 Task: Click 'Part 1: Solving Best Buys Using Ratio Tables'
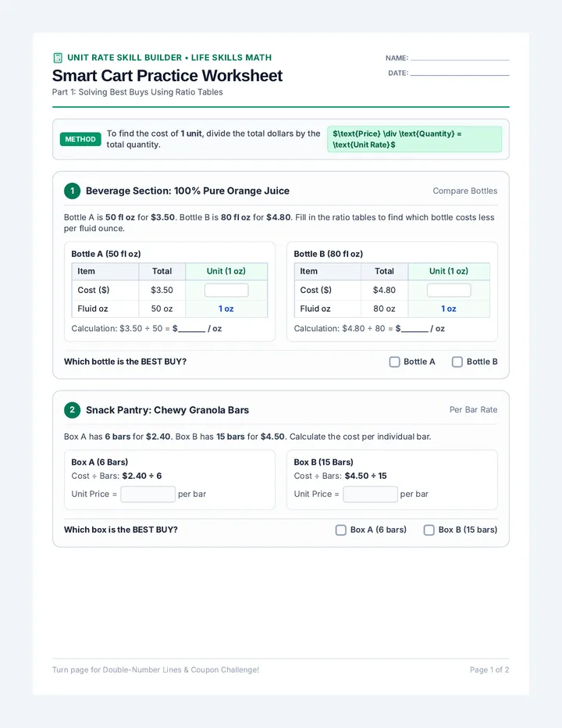click(137, 92)
